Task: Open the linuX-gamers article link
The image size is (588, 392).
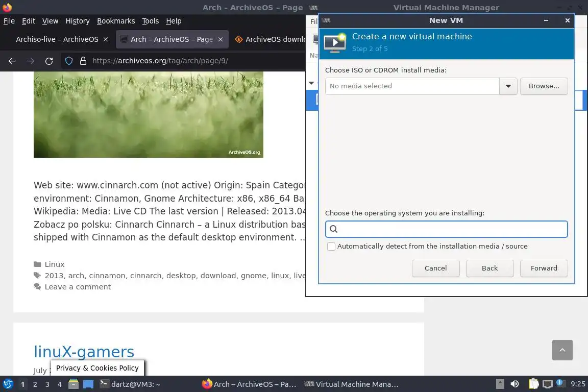Action: coord(84,352)
